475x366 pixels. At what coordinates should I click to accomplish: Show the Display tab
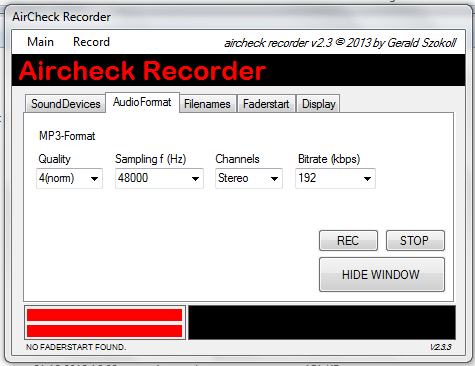318,104
